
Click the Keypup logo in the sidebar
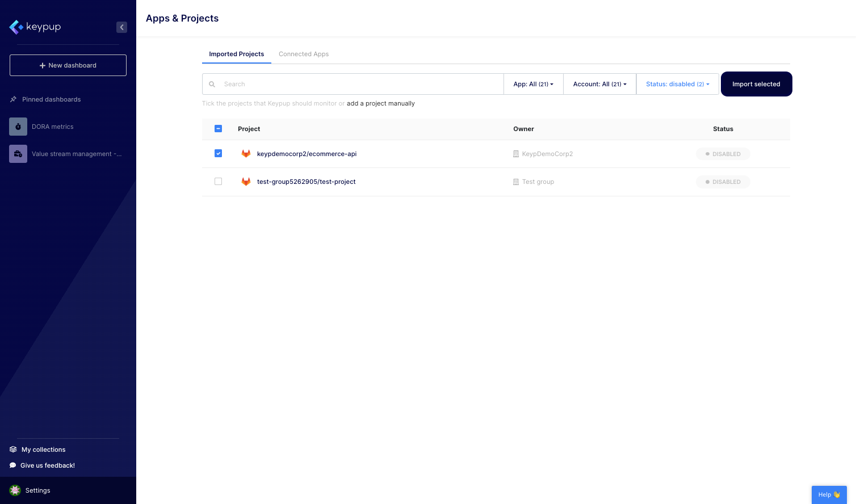(35, 27)
